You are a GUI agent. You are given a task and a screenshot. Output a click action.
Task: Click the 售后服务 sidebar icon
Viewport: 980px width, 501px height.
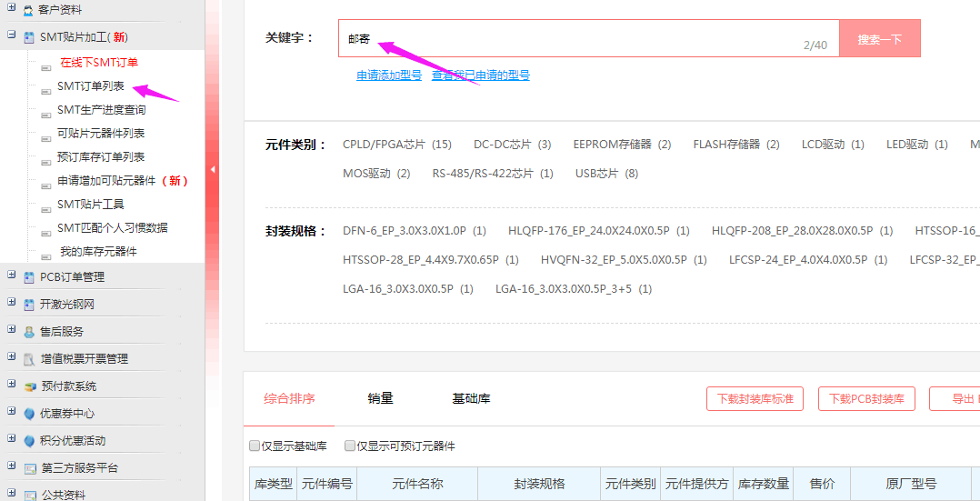click(x=29, y=332)
